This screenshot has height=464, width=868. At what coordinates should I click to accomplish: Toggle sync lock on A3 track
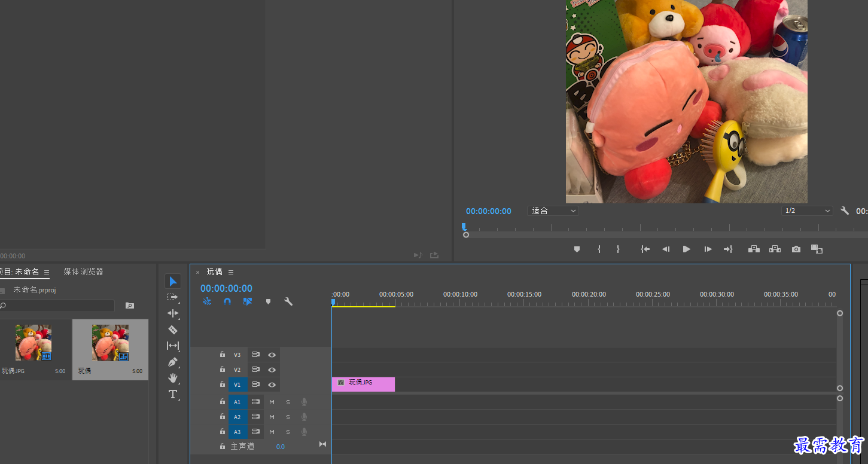(256, 432)
